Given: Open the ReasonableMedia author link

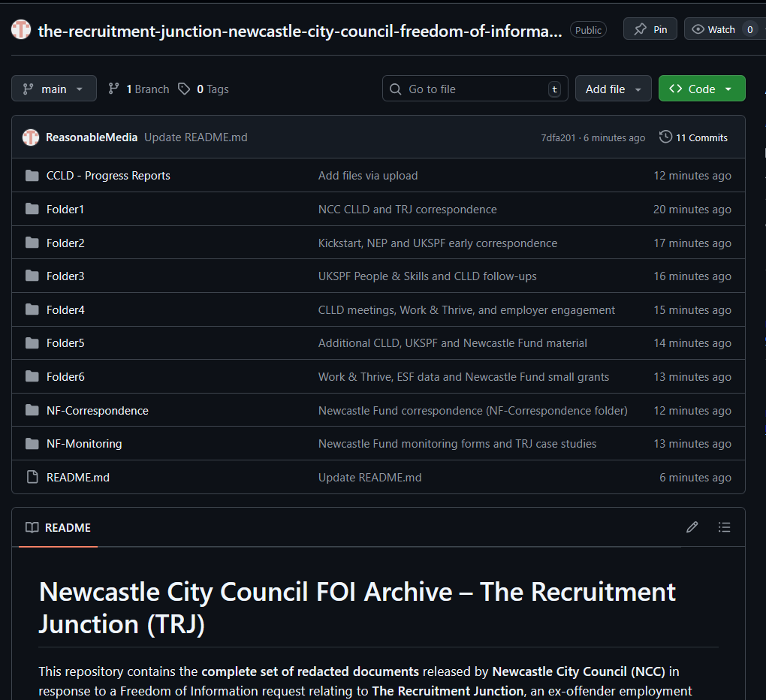Looking at the screenshot, I should pyautogui.click(x=92, y=137).
